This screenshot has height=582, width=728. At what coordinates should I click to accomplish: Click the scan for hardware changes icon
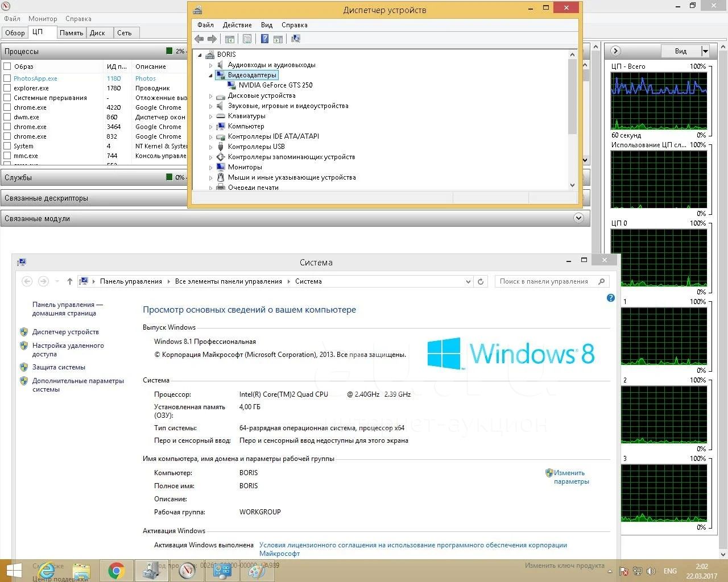296,39
